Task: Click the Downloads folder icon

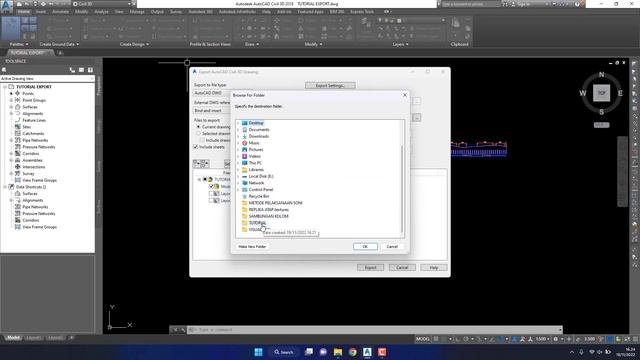Action: [244, 136]
